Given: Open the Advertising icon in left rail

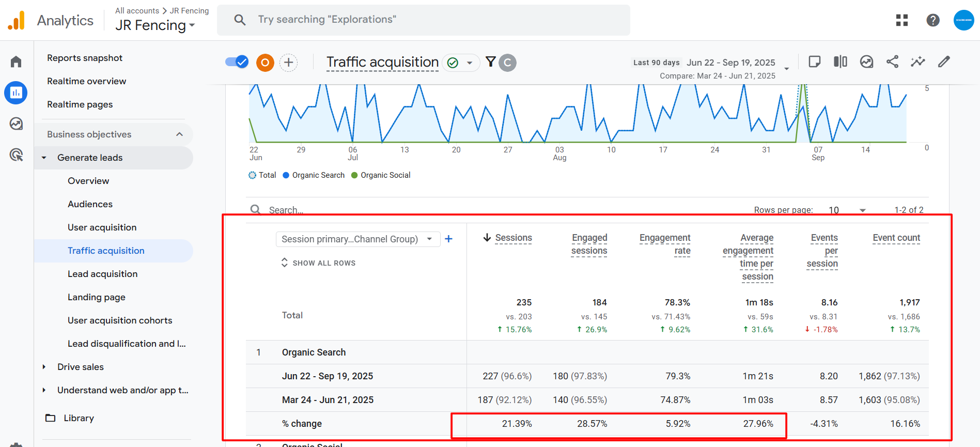Looking at the screenshot, I should tap(16, 155).
